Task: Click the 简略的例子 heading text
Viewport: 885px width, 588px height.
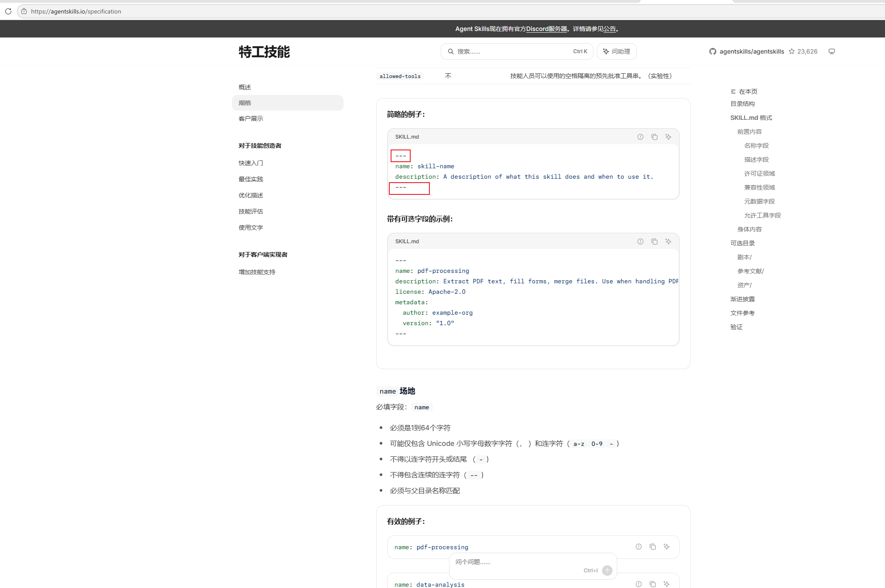Action: click(x=406, y=114)
